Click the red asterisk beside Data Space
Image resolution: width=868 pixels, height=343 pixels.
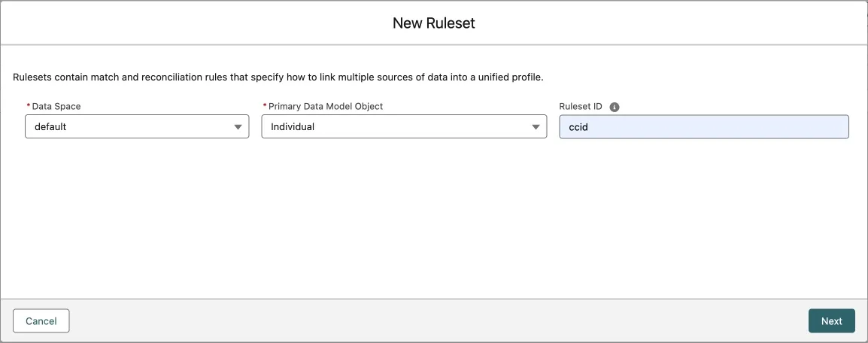pyautogui.click(x=29, y=107)
